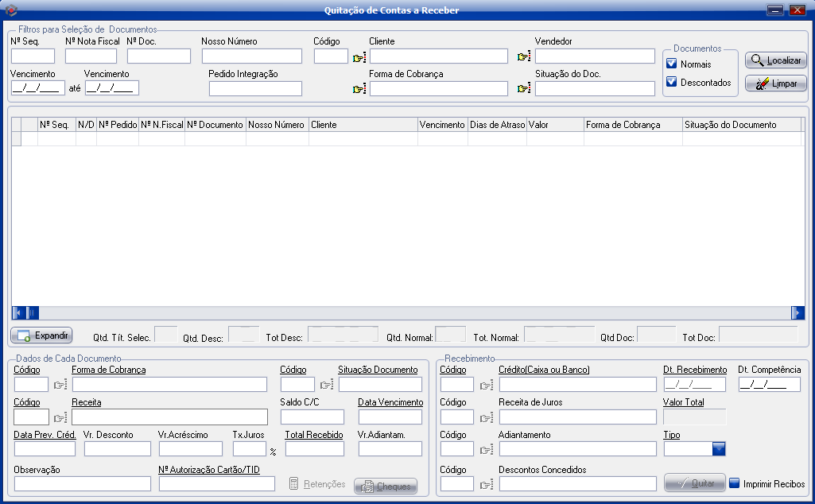Open the Cheques button in document data
Screen dimensions: 815x504
386,486
